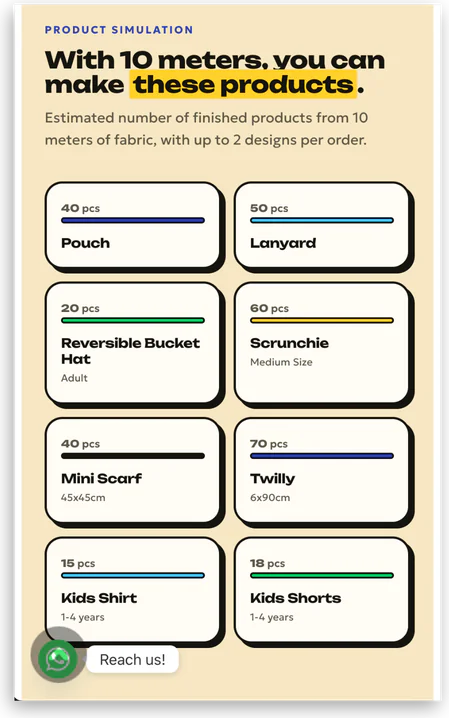Click the yellow Scrunchie progress bar
Viewport: 449px width, 718px height.
click(322, 321)
